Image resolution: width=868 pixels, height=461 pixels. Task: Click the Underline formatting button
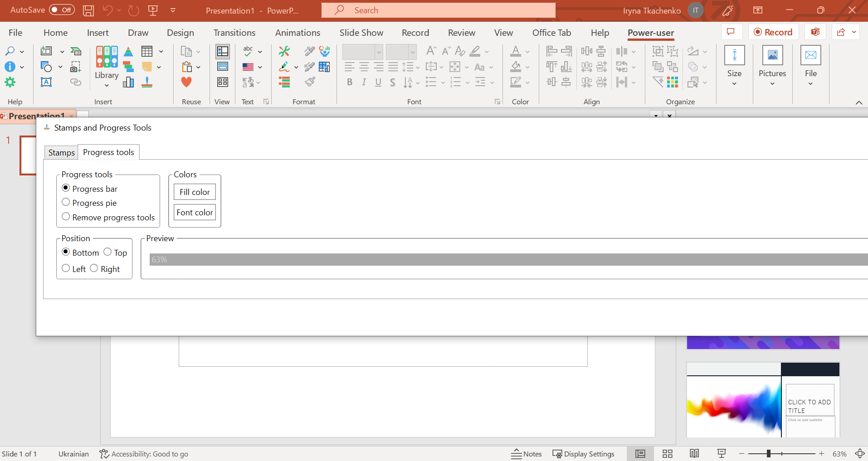378,82
